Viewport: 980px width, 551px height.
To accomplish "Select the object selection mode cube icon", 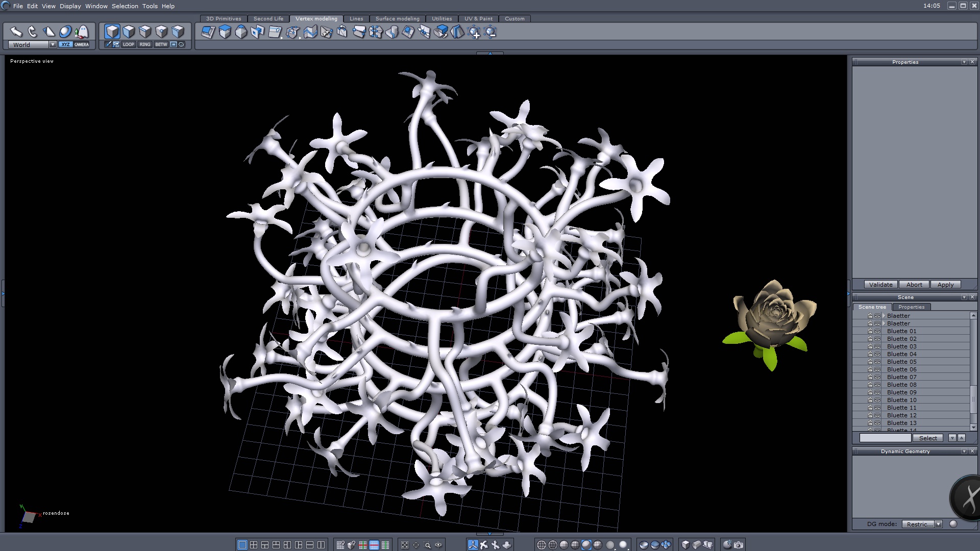I will pos(112,32).
